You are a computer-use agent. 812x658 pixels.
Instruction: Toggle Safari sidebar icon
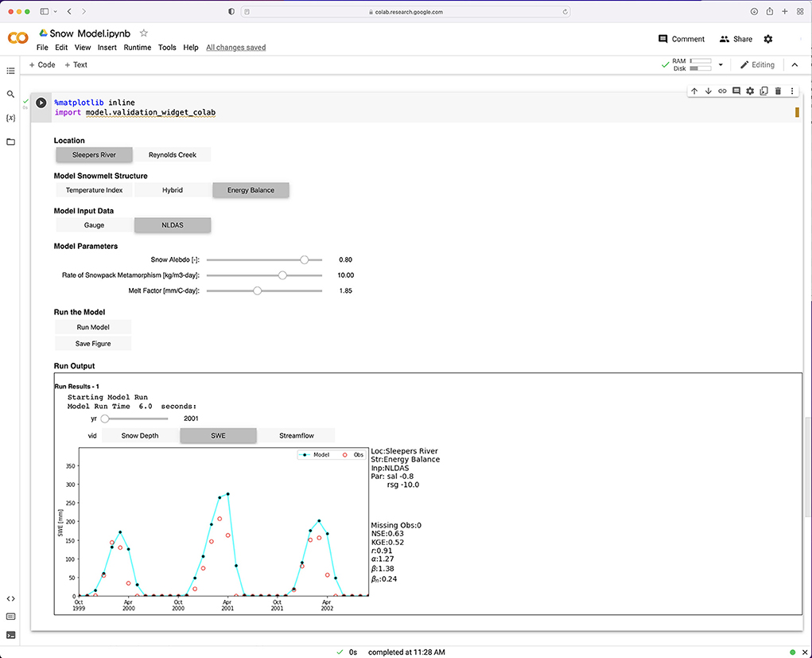click(x=45, y=11)
